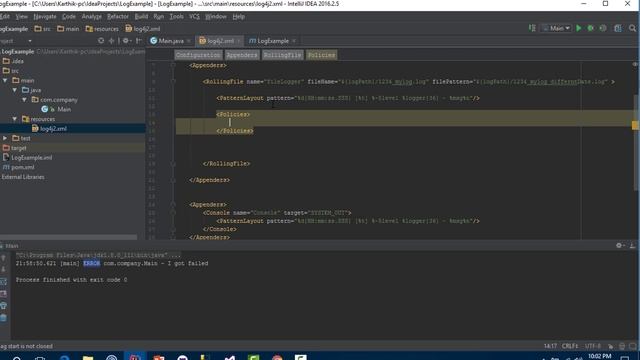Click the Project panel horizontal scrollbar

69,237
